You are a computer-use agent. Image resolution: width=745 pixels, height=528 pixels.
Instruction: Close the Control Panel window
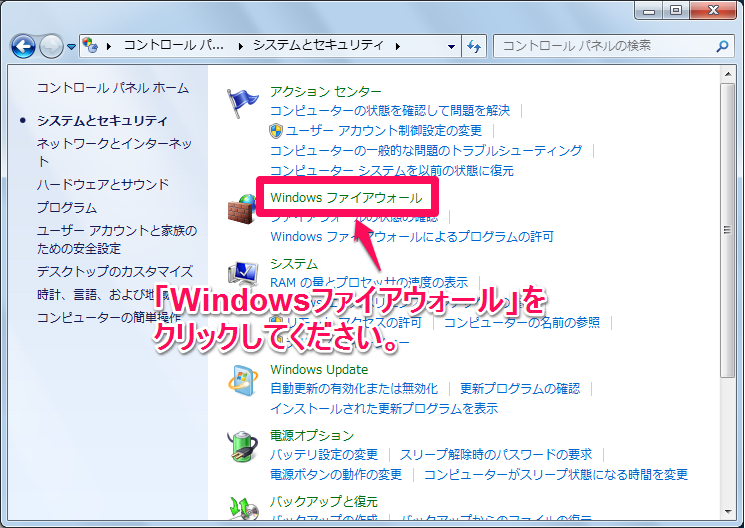(713, 10)
